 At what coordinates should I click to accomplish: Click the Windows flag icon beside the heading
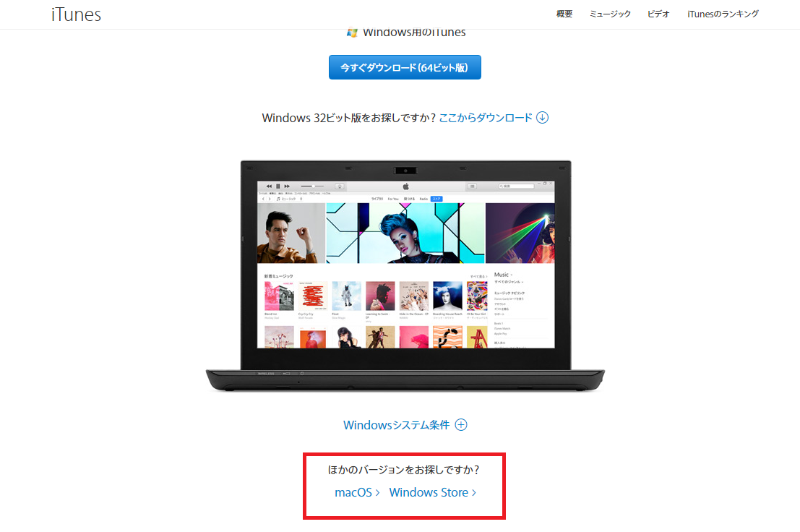pyautogui.click(x=352, y=33)
